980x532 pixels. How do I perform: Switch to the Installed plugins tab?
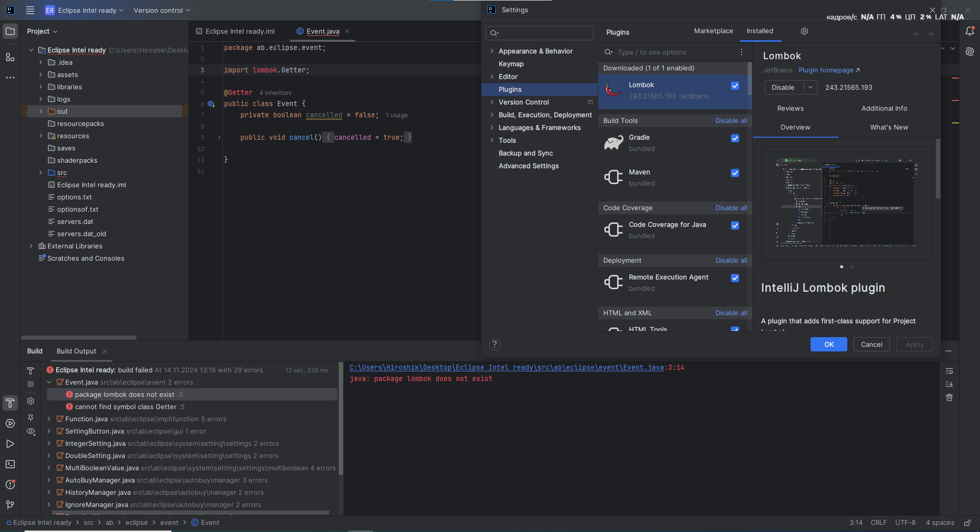(759, 31)
